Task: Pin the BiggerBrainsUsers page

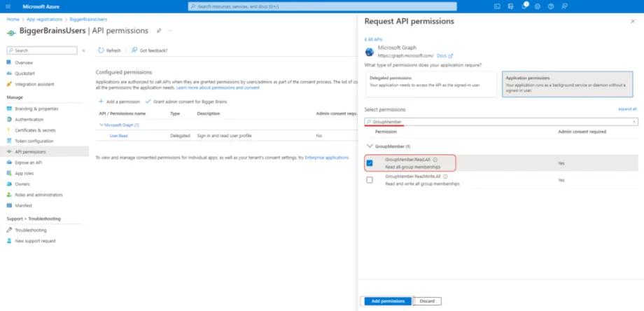Action: click(159, 31)
